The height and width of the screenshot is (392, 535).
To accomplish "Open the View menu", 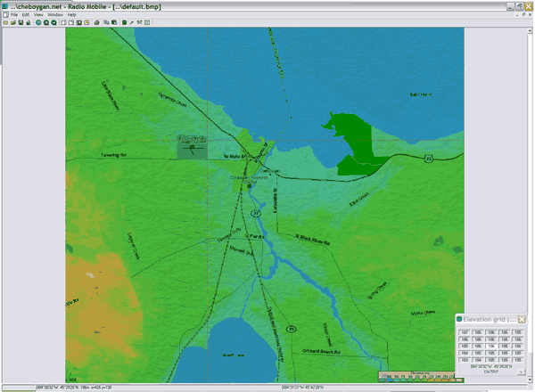I will pos(38,15).
